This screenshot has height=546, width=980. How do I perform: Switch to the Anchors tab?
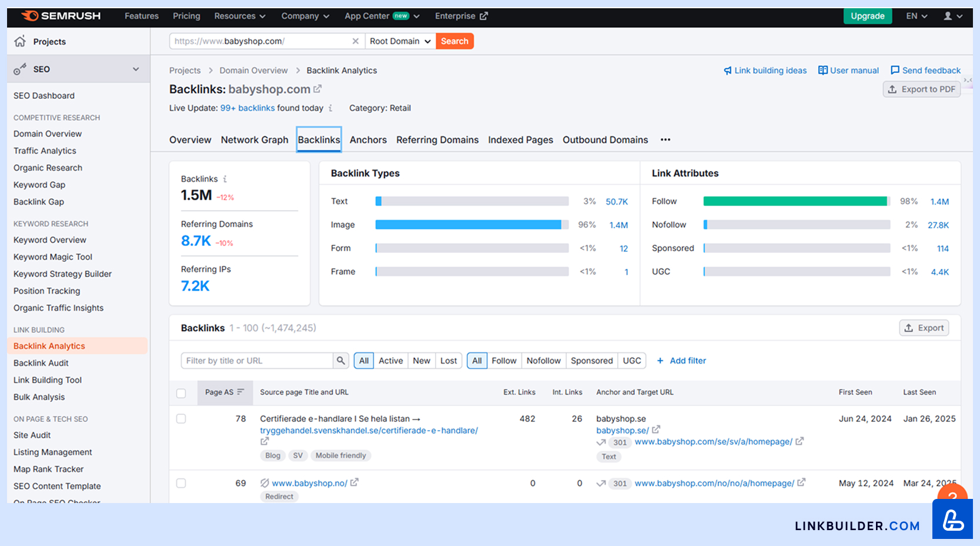368,140
